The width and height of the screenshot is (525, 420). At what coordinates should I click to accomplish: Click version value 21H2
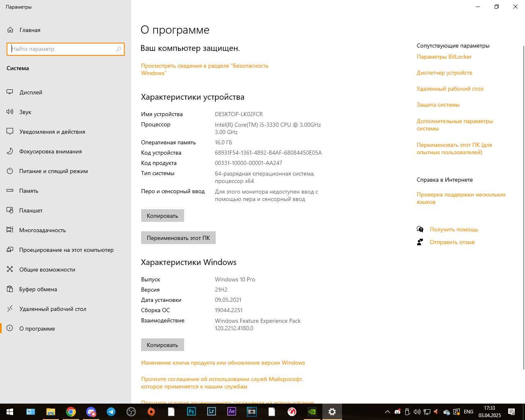pos(221,290)
